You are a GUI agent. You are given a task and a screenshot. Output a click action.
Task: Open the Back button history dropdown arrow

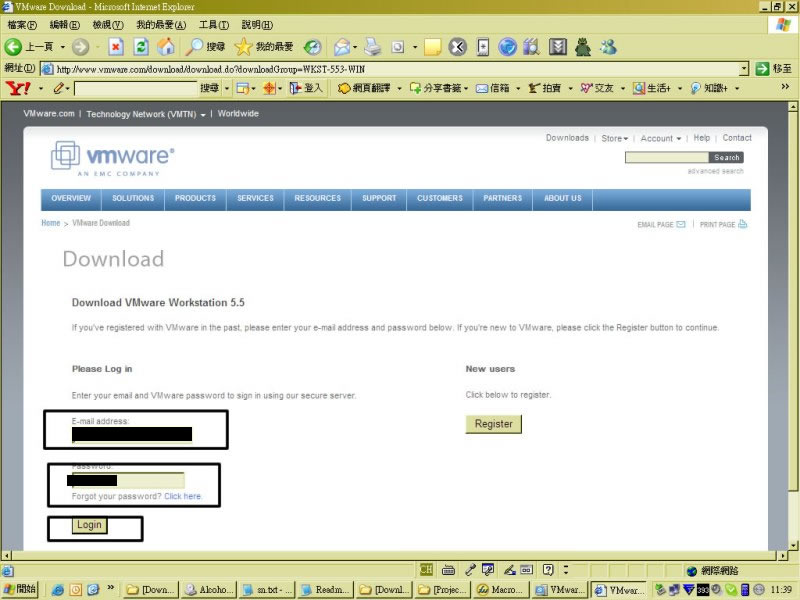point(63,47)
